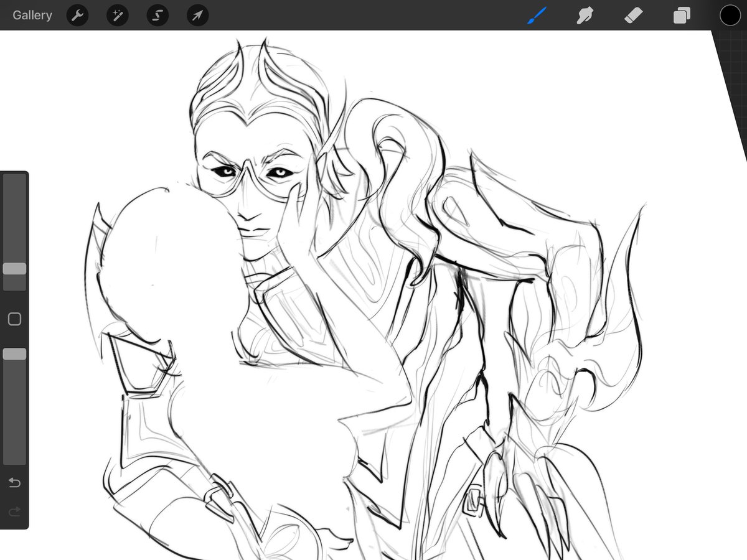The width and height of the screenshot is (747, 560).
Task: Open the Gallery view
Action: [32, 16]
